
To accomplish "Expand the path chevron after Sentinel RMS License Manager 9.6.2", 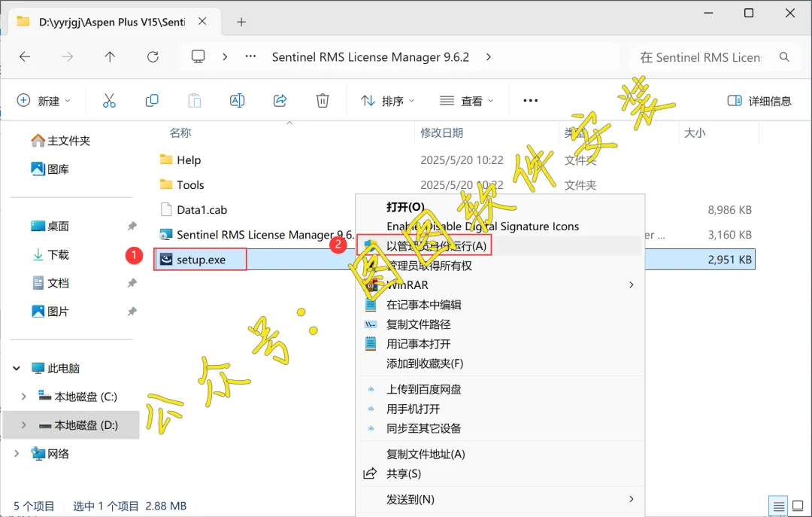I will click(489, 57).
